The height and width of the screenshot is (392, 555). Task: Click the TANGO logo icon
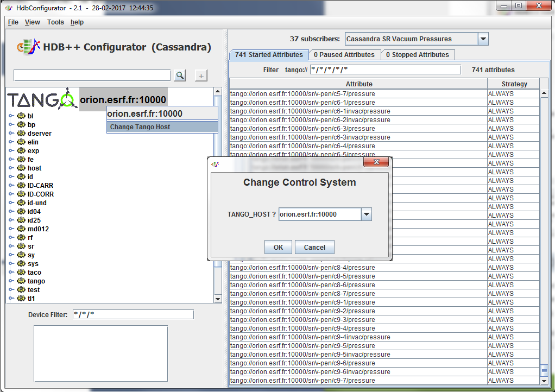42,99
